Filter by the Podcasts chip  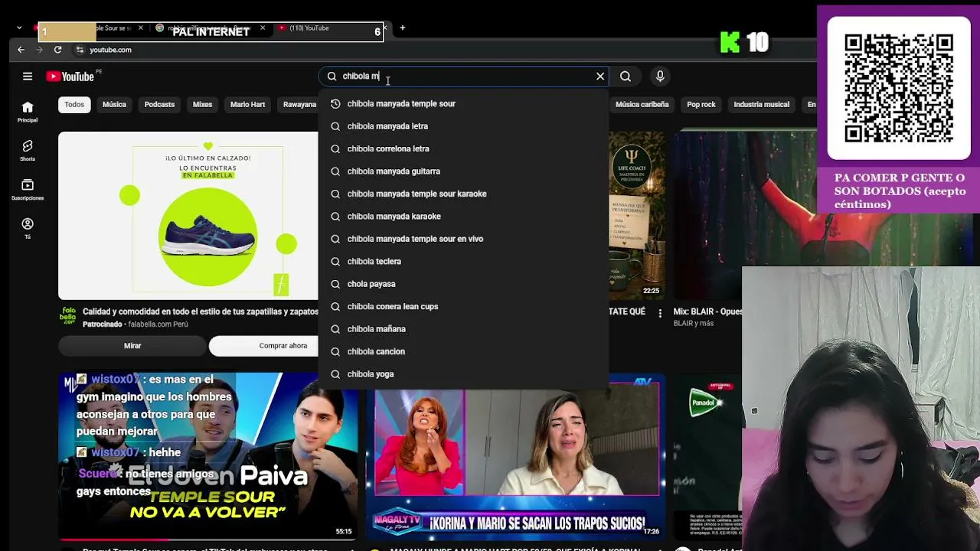click(159, 105)
